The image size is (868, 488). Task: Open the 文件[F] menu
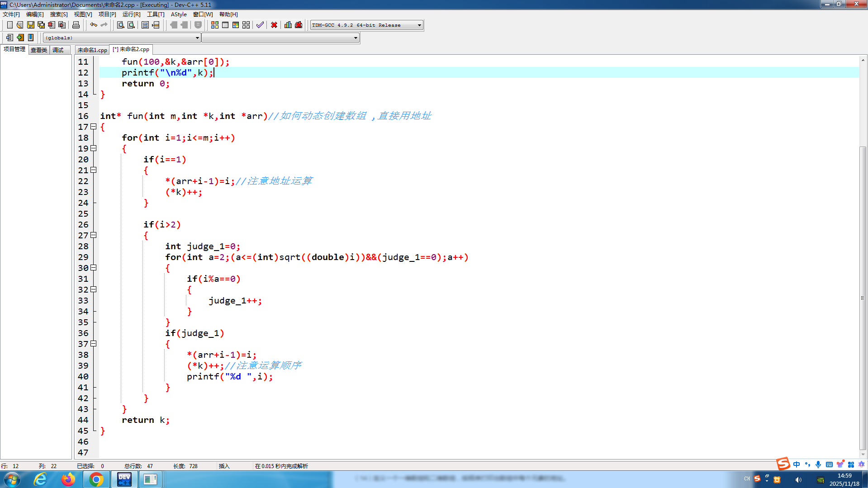tap(11, 14)
